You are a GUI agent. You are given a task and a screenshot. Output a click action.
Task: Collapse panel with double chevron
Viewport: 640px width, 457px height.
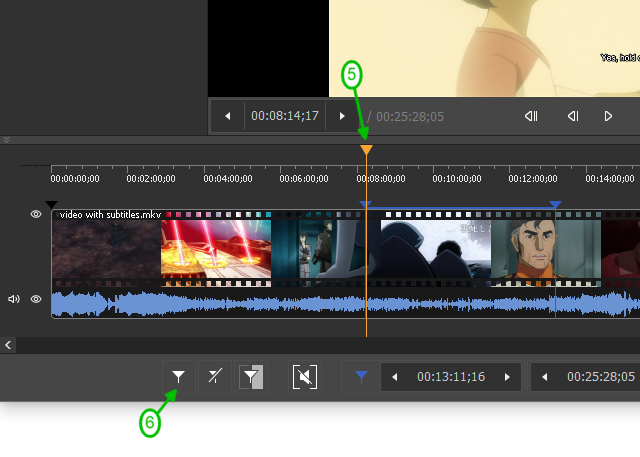pyautogui.click(x=7, y=140)
